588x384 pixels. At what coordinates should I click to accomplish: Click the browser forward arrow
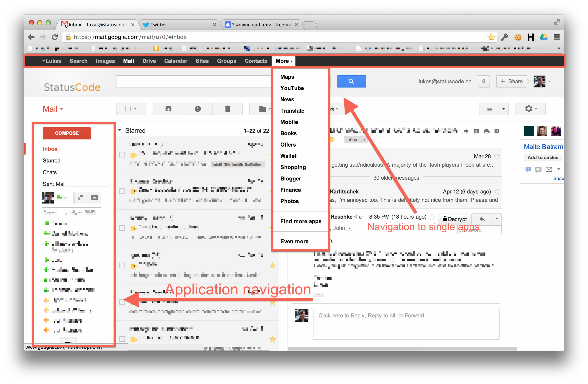coord(43,37)
